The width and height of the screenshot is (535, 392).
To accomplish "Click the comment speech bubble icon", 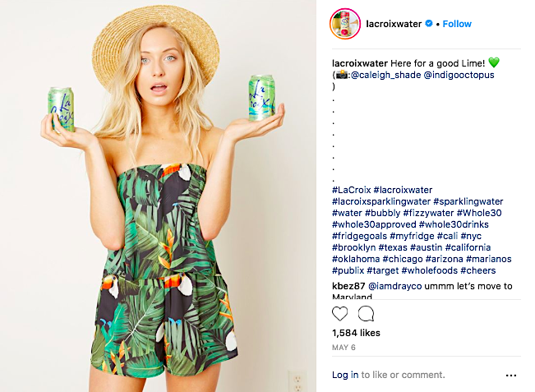I will 367,313.
